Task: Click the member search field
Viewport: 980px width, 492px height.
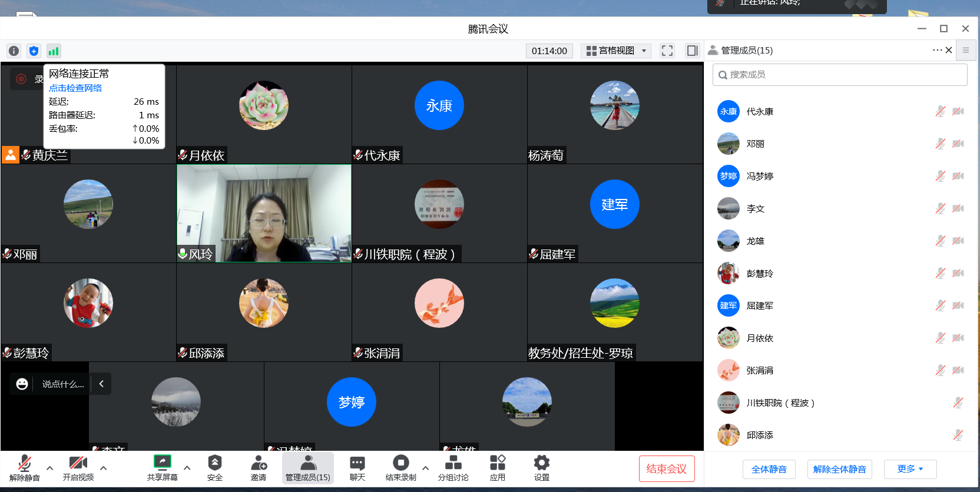Action: [839, 75]
